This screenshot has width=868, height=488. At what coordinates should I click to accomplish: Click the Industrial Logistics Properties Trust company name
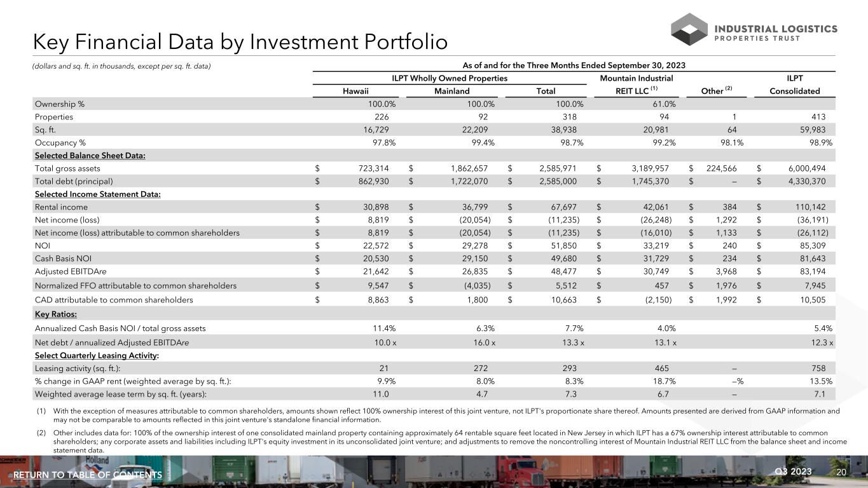click(776, 32)
